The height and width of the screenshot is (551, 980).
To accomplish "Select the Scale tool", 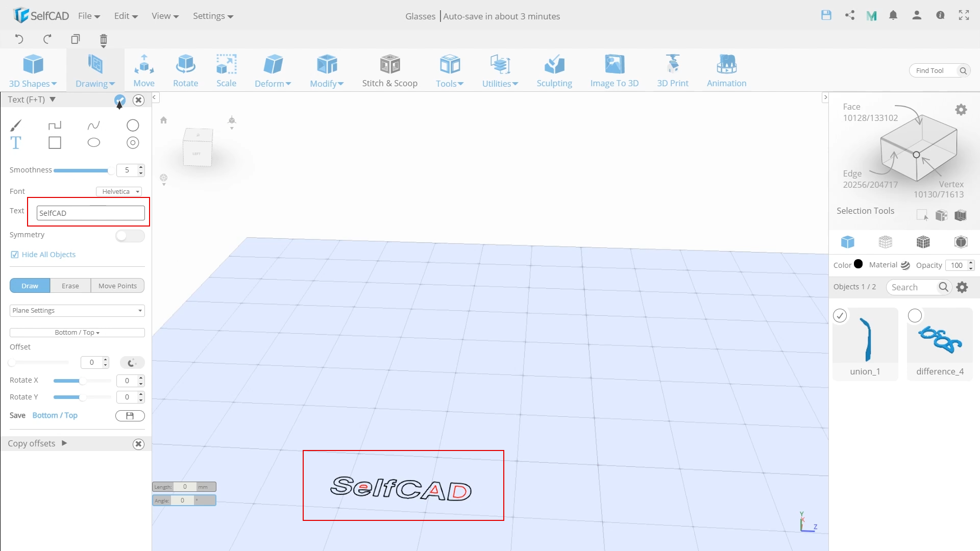I will click(226, 70).
